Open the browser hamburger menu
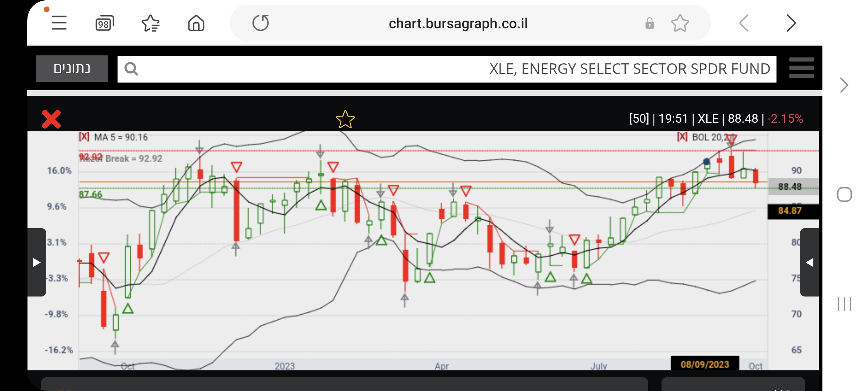 click(59, 23)
